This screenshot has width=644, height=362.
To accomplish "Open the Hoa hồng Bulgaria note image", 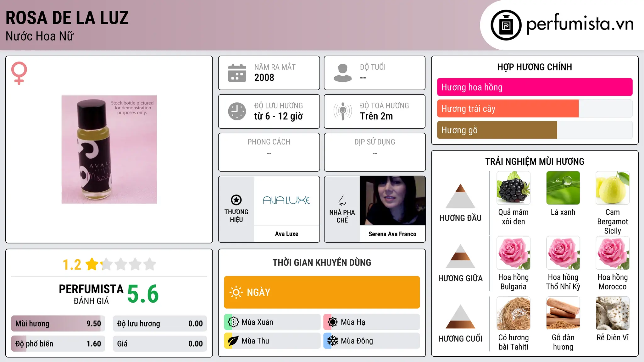I will pos(514,253).
